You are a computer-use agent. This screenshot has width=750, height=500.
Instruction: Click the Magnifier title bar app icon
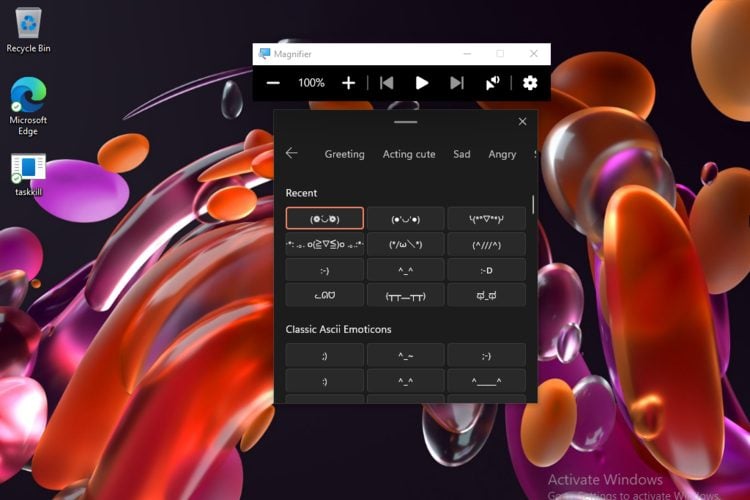264,54
